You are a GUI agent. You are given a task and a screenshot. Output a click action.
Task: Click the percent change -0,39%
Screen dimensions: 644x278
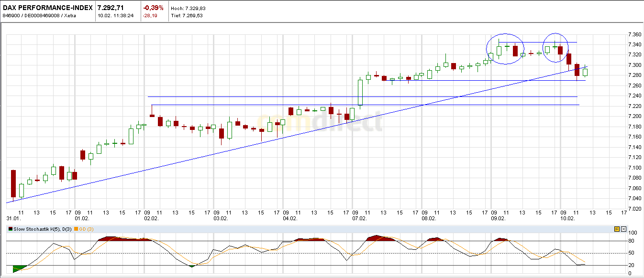point(154,8)
